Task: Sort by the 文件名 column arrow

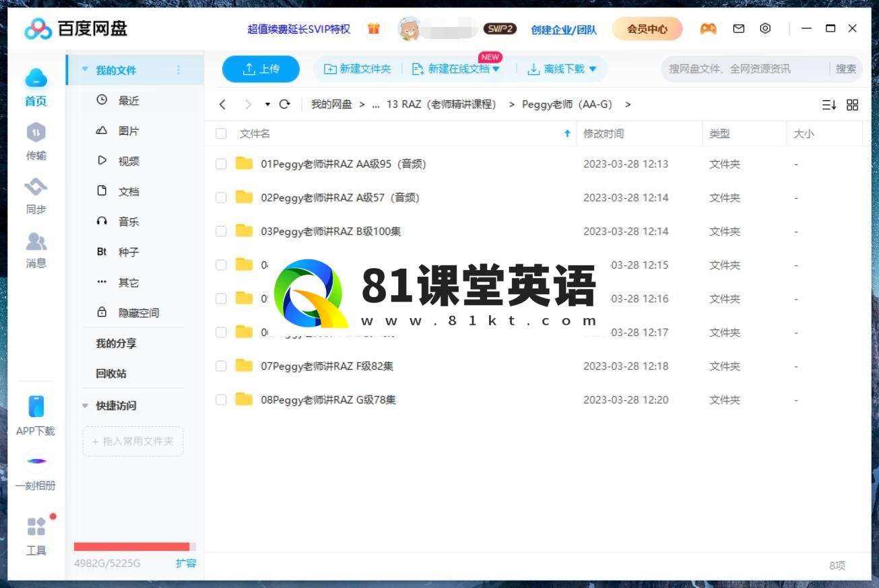Action: (567, 133)
